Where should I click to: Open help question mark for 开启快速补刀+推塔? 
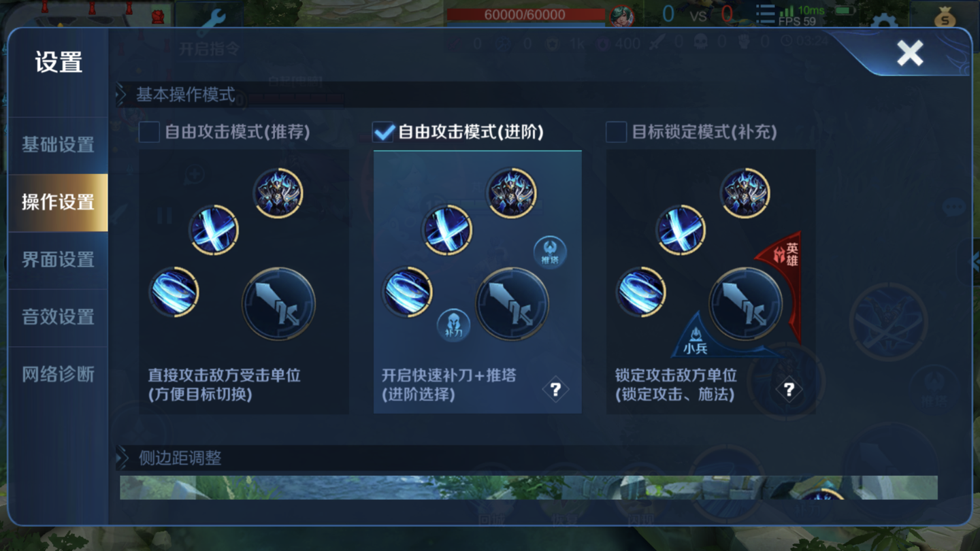555,389
